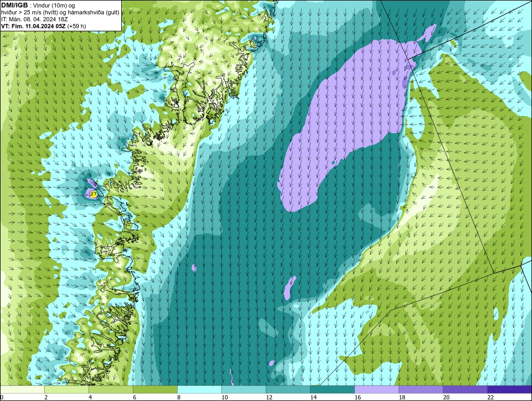Viewport: 532px width, 401px height.
Task: Select the 6–8 m/s olive legend swatch
Action: (x=155, y=389)
